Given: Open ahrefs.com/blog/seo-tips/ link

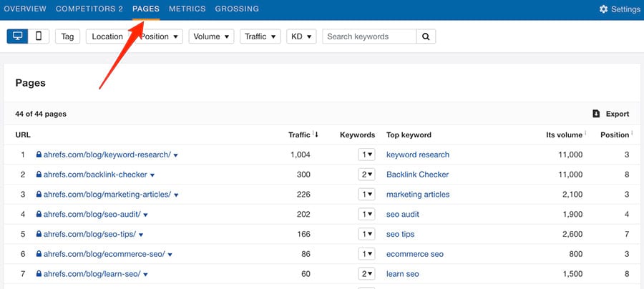Looking at the screenshot, I should 90,234.
